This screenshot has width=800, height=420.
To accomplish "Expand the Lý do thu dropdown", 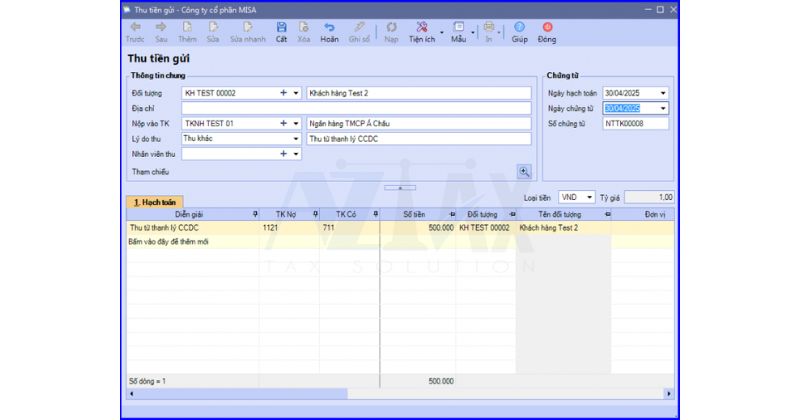I will 296,139.
